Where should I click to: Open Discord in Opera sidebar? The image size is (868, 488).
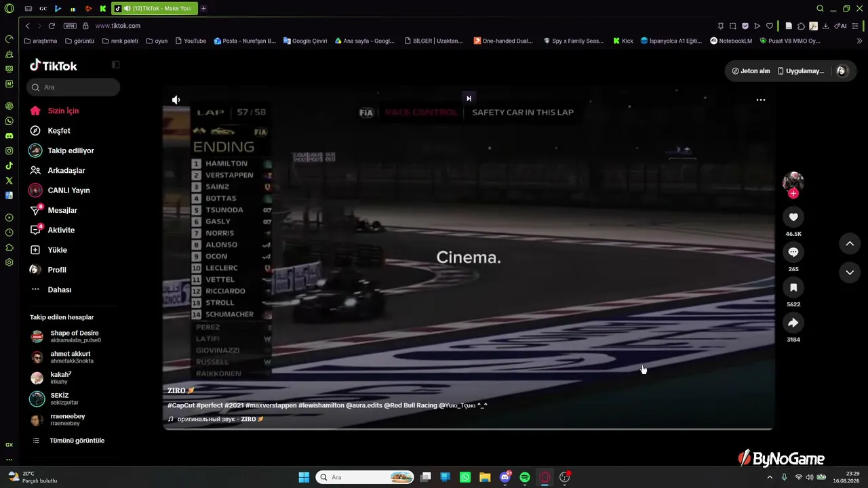point(9,136)
